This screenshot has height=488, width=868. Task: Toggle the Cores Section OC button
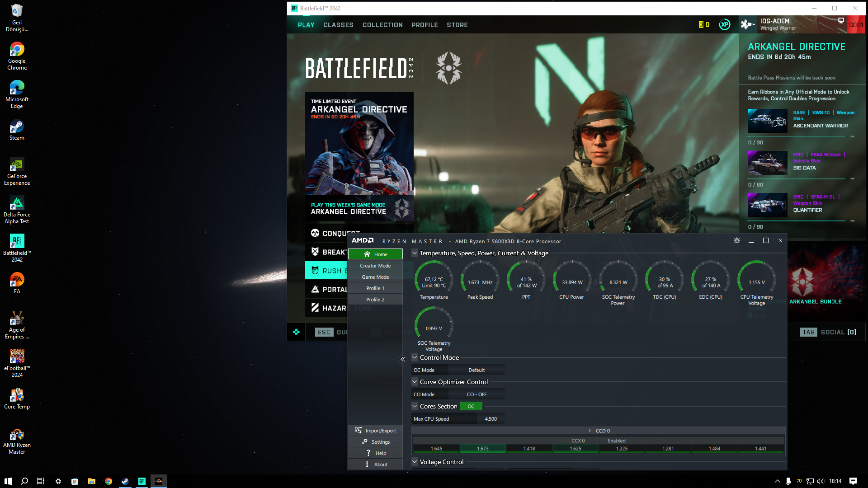(x=471, y=406)
